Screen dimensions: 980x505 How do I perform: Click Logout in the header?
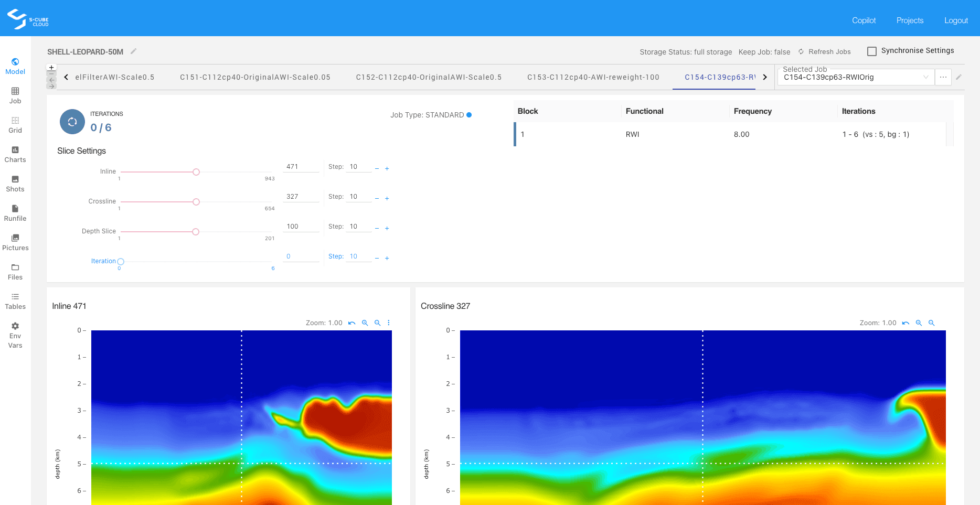(956, 20)
